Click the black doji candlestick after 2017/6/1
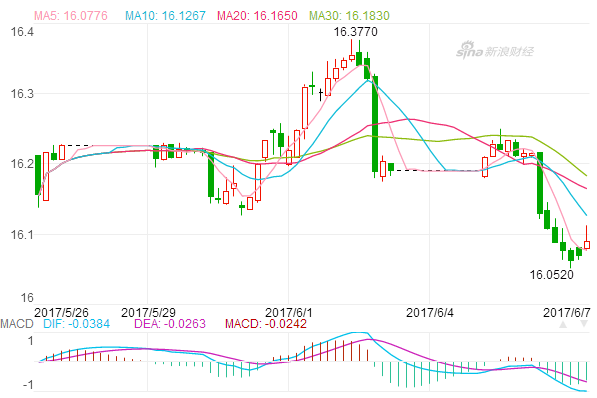 pos(321,94)
